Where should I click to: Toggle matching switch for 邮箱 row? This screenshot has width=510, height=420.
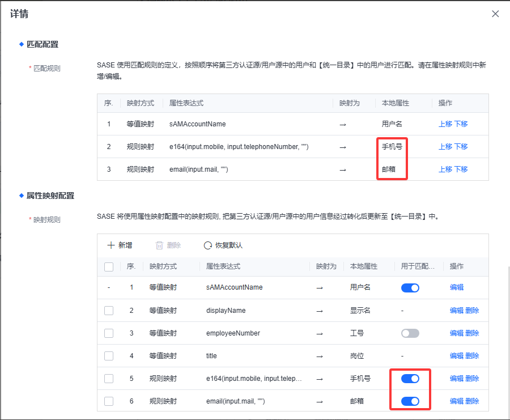pyautogui.click(x=410, y=401)
